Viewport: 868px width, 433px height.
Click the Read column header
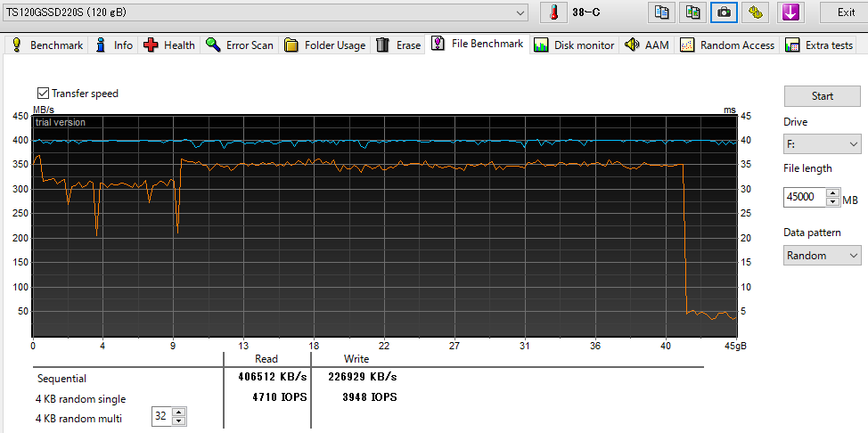266,359
